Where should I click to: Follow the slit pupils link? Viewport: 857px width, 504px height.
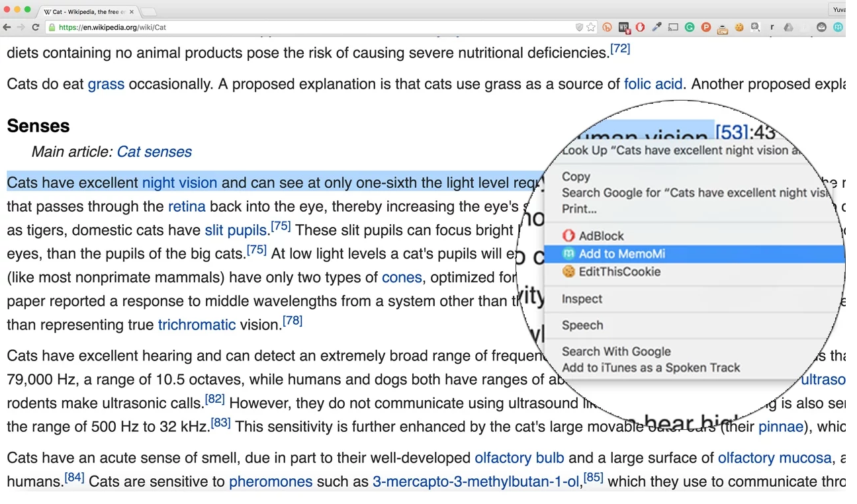click(236, 230)
